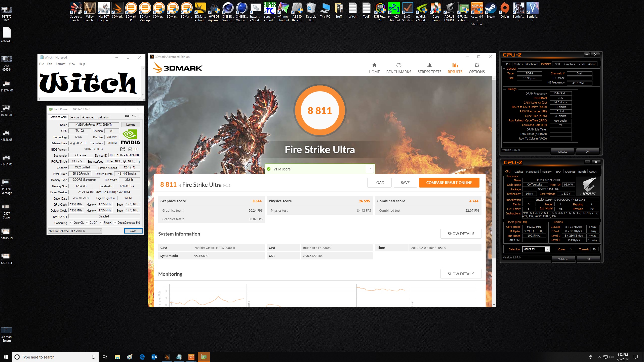Image resolution: width=644 pixels, height=362 pixels.
Task: Open the Sensors tab in GPU-Z
Action: [74, 117]
